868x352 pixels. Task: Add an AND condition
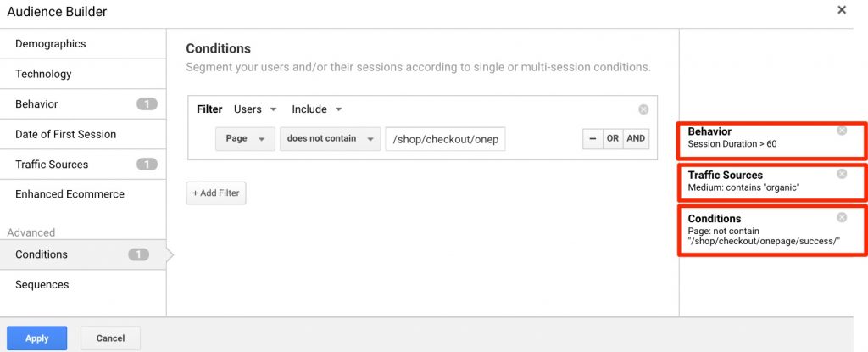point(636,138)
